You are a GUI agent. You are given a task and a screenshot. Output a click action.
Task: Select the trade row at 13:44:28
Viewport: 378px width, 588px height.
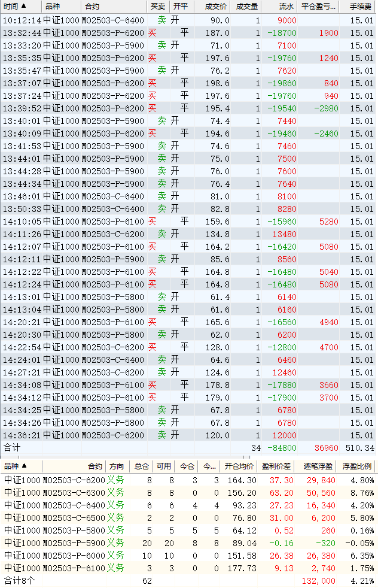pyautogui.click(x=188, y=171)
